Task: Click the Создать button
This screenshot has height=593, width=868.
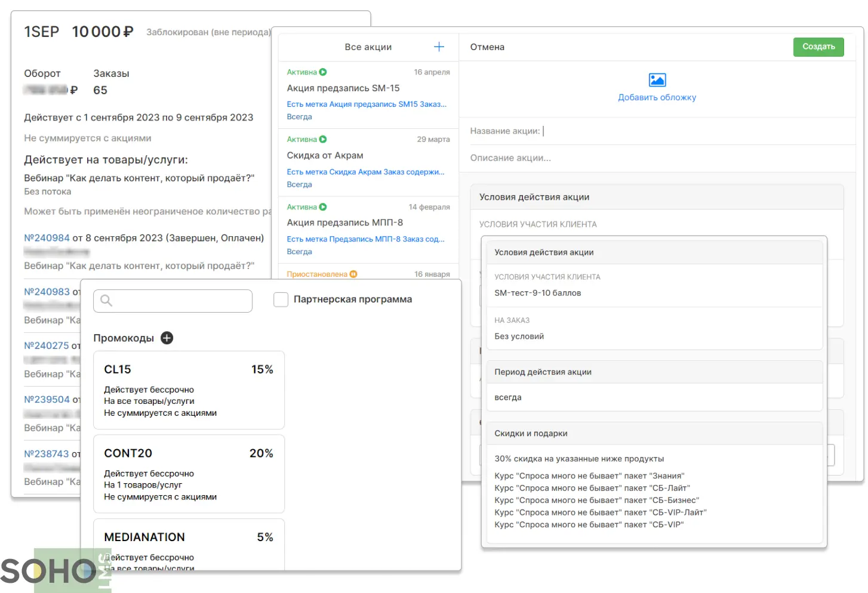Action: pyautogui.click(x=818, y=47)
